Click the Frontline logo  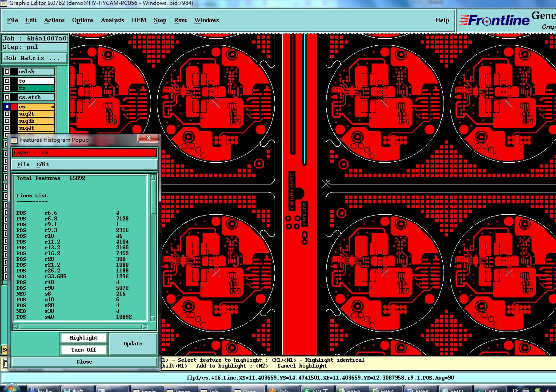pos(495,20)
